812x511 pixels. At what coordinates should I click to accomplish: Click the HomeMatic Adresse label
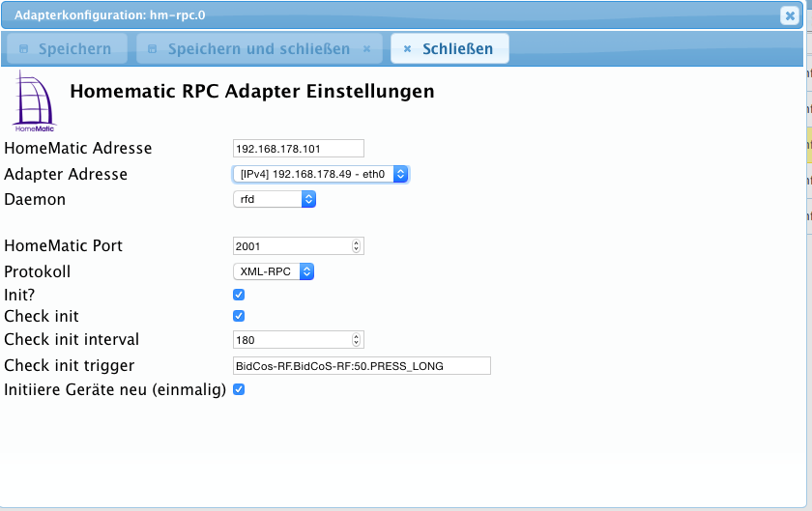(78, 148)
